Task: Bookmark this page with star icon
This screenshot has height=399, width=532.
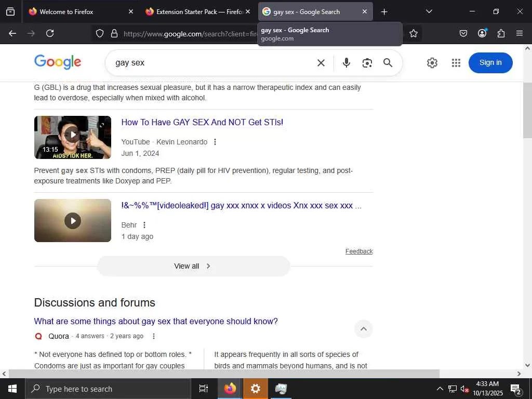Action: click(x=413, y=33)
